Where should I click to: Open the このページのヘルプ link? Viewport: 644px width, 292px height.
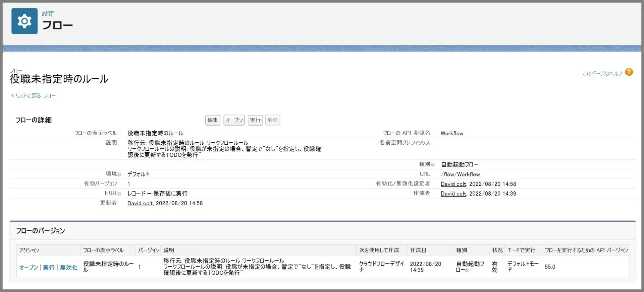pos(602,73)
